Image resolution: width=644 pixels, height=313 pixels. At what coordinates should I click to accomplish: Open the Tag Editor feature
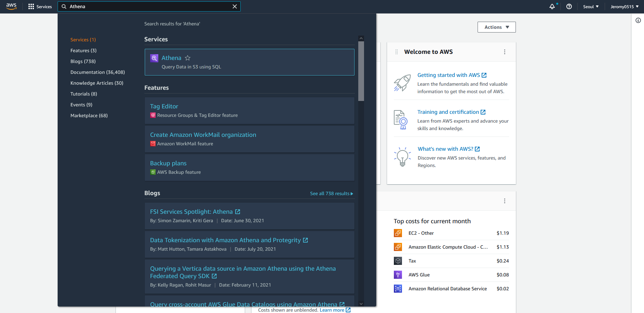(x=164, y=106)
